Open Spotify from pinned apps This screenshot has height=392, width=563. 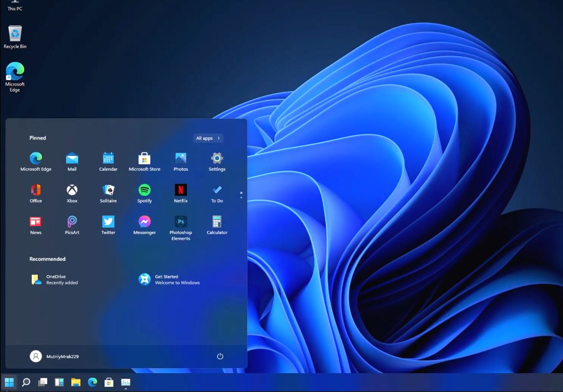(144, 193)
